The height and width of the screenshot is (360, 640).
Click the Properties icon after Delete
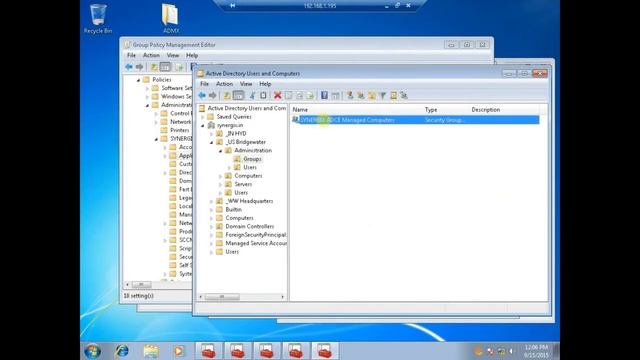click(x=289, y=96)
